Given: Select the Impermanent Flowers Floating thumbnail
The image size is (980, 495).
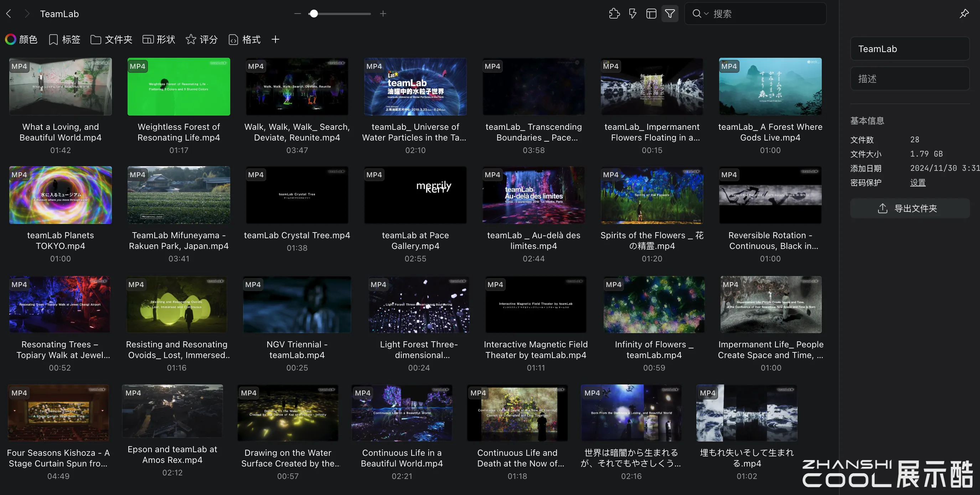Looking at the screenshot, I should [x=652, y=86].
